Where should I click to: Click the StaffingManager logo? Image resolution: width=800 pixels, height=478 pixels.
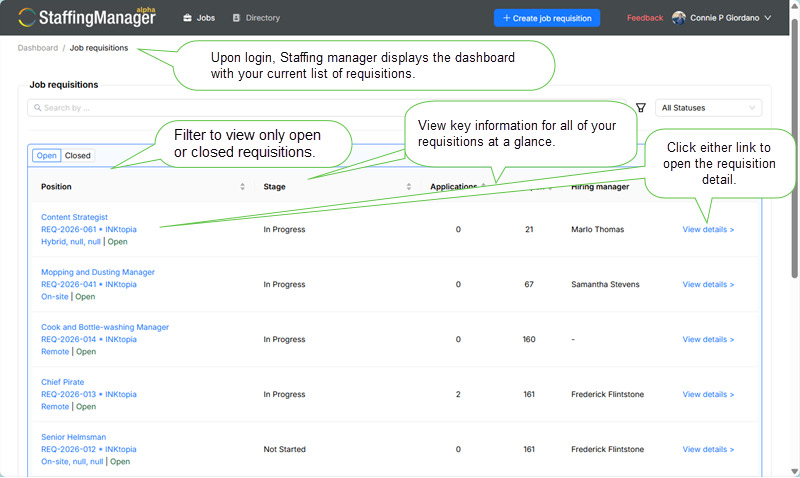87,17
